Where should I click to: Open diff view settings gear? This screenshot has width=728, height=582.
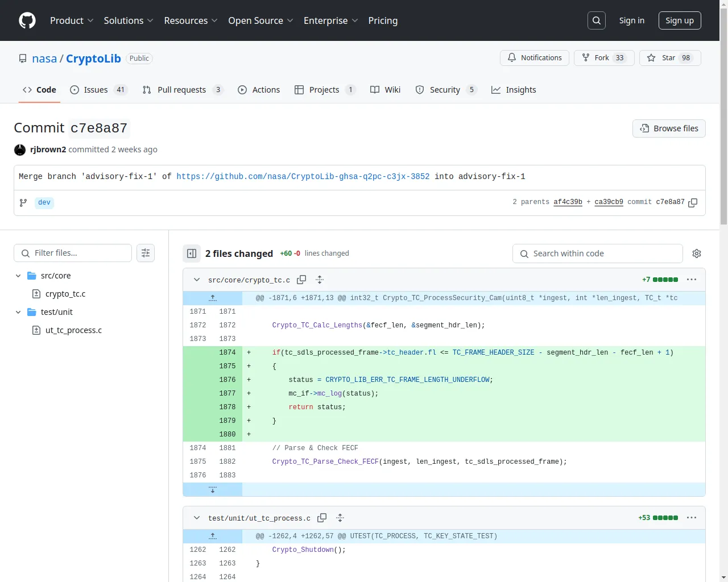point(697,253)
